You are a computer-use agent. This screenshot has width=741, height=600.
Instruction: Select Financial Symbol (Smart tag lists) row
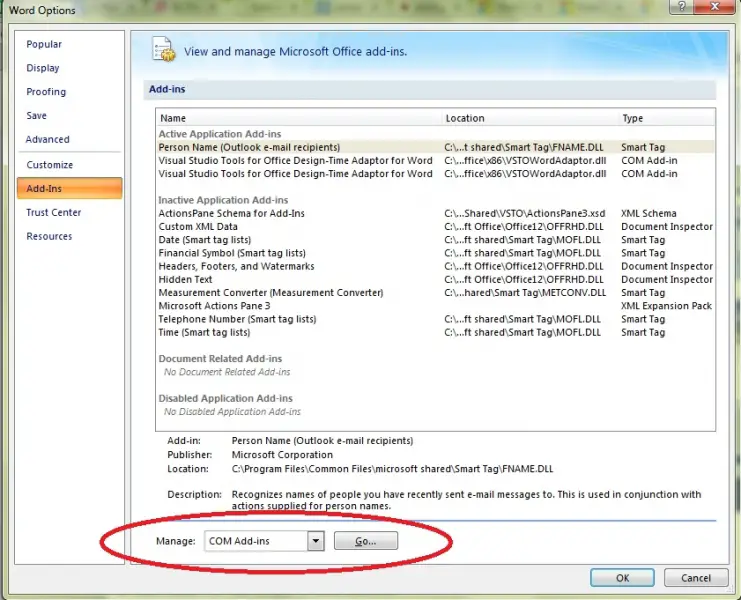[435, 253]
